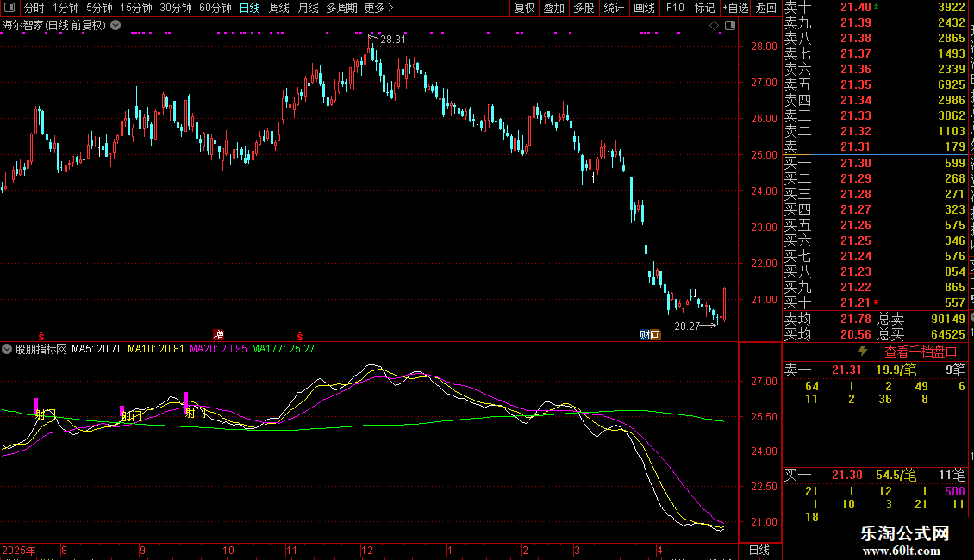974x560 pixels.
Task: Click the diamond icon above the chart
Action: coord(715,26)
